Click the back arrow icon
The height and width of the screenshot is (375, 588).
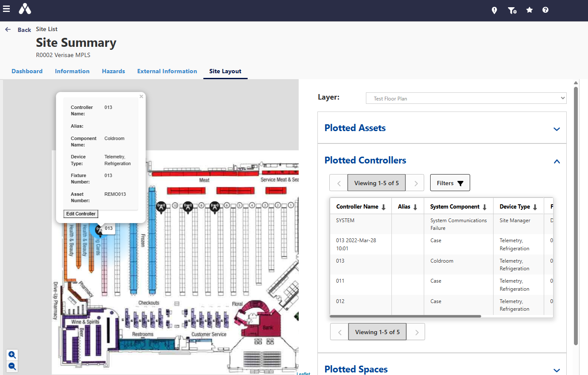tap(8, 29)
